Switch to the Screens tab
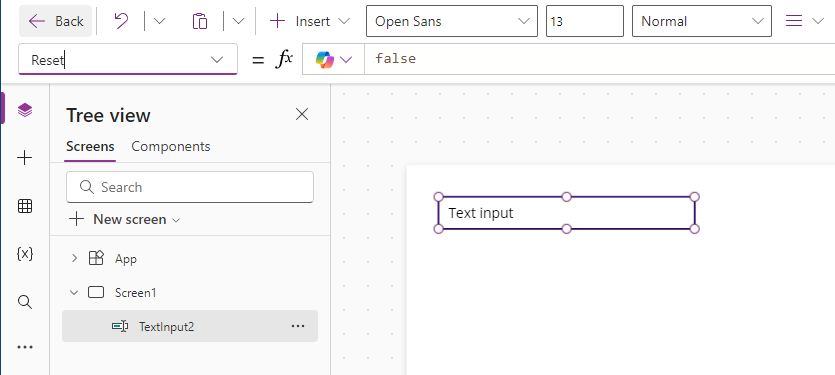Viewport: 835px width, 375px height. [x=90, y=146]
